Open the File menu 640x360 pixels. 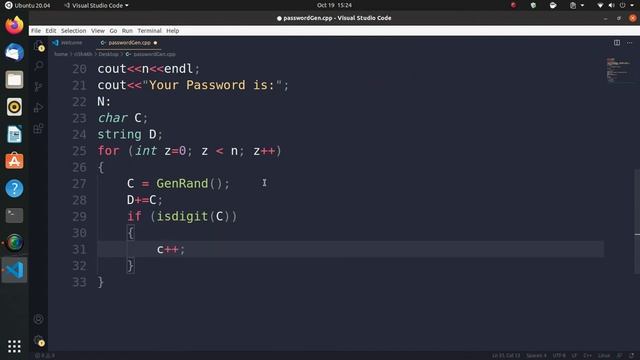[x=36, y=31]
